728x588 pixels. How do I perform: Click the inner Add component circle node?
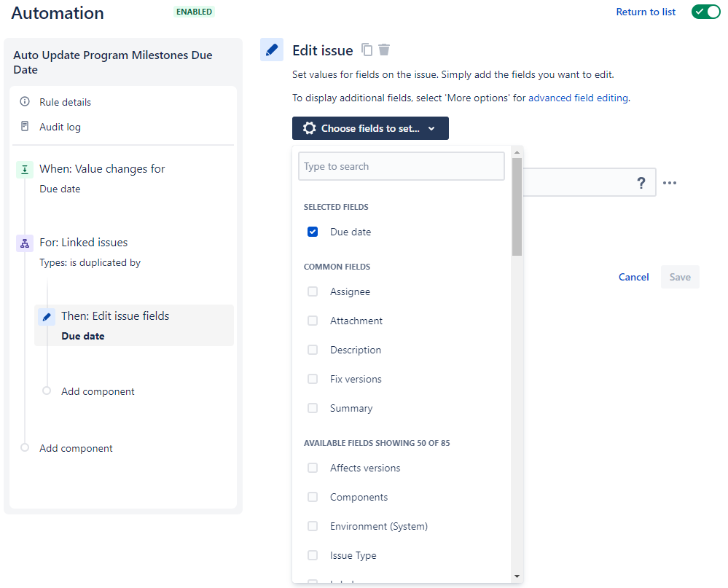(x=47, y=391)
